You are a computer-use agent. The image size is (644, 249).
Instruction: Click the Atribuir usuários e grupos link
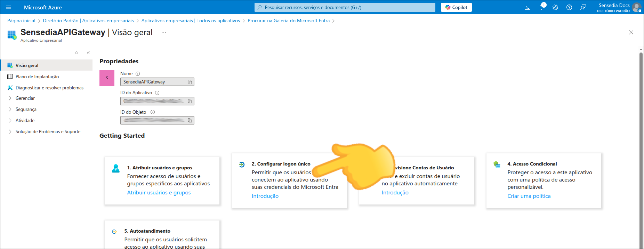(159, 193)
